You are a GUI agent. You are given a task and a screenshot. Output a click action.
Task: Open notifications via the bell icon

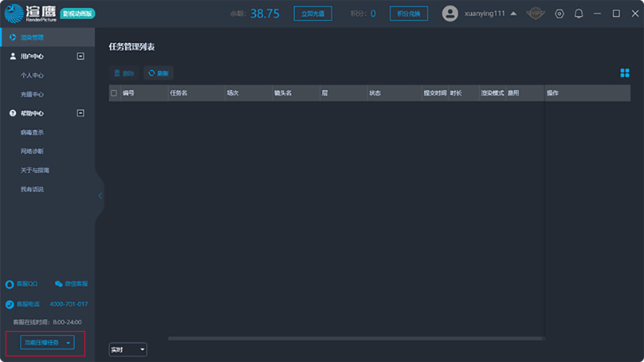tap(579, 14)
